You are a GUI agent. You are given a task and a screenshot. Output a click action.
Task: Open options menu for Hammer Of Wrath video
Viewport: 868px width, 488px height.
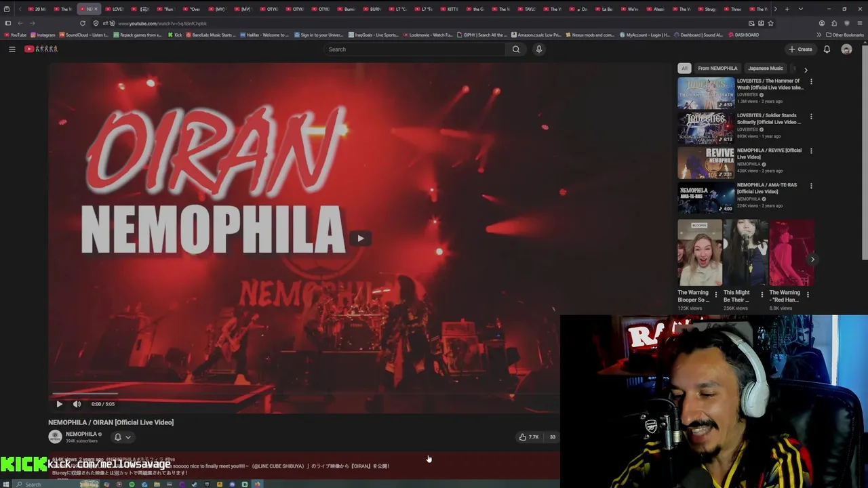click(x=811, y=81)
